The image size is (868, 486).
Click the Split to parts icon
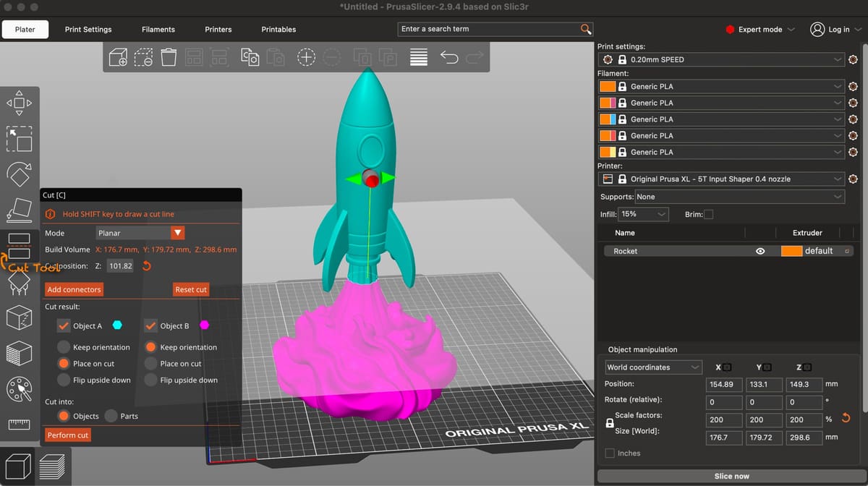(388, 57)
